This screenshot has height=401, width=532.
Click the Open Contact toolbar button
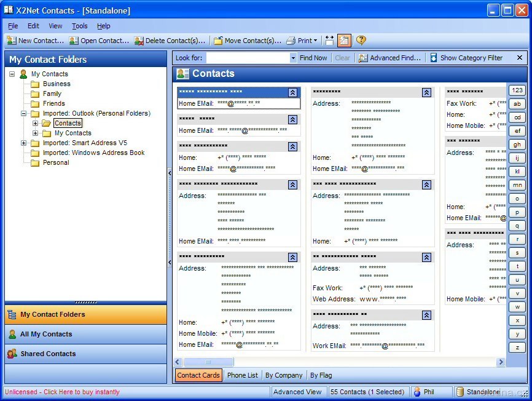coord(99,41)
